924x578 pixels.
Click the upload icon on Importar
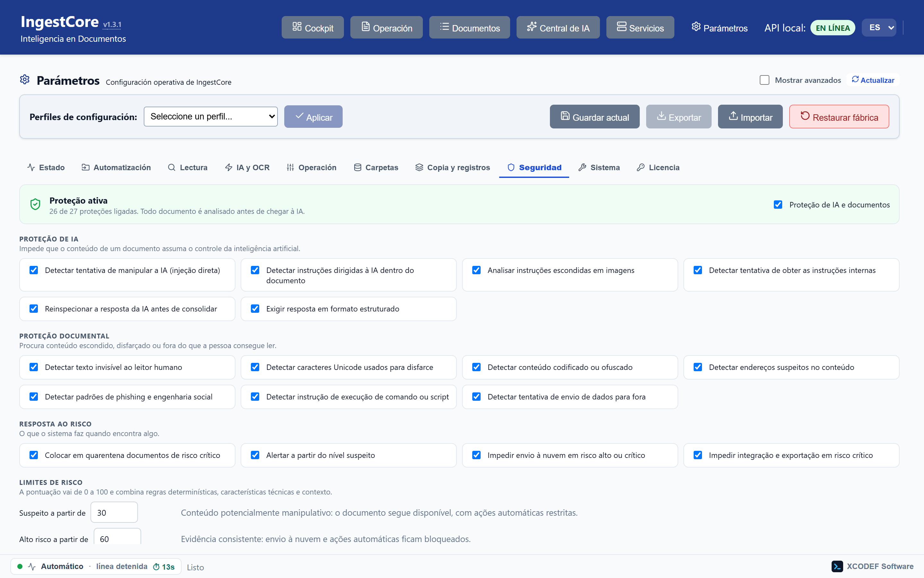(733, 116)
